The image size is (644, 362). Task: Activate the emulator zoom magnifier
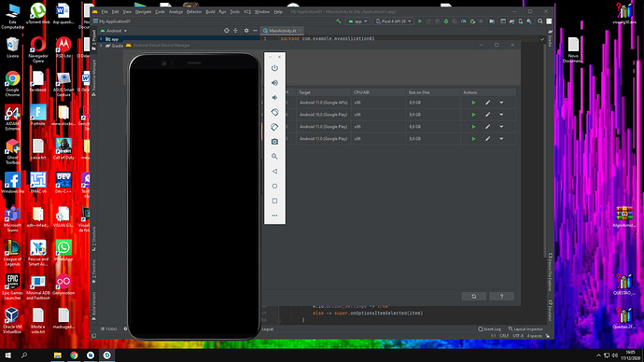coord(274,157)
